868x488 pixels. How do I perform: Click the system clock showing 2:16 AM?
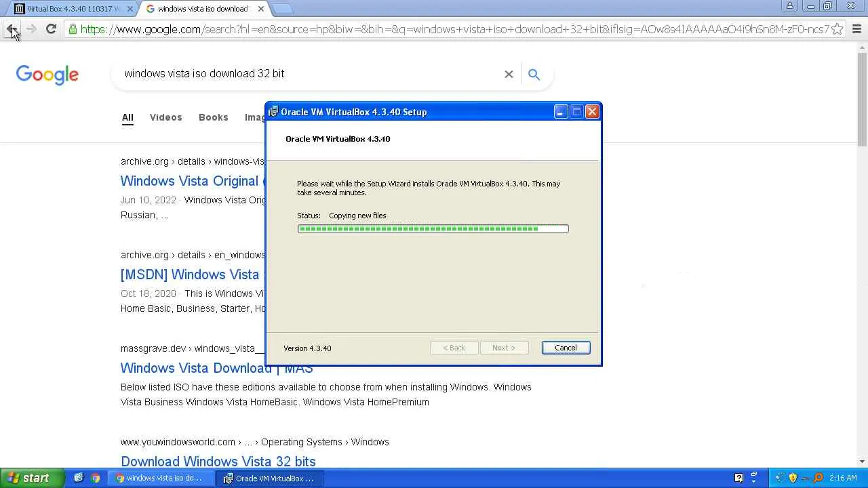pyautogui.click(x=843, y=478)
